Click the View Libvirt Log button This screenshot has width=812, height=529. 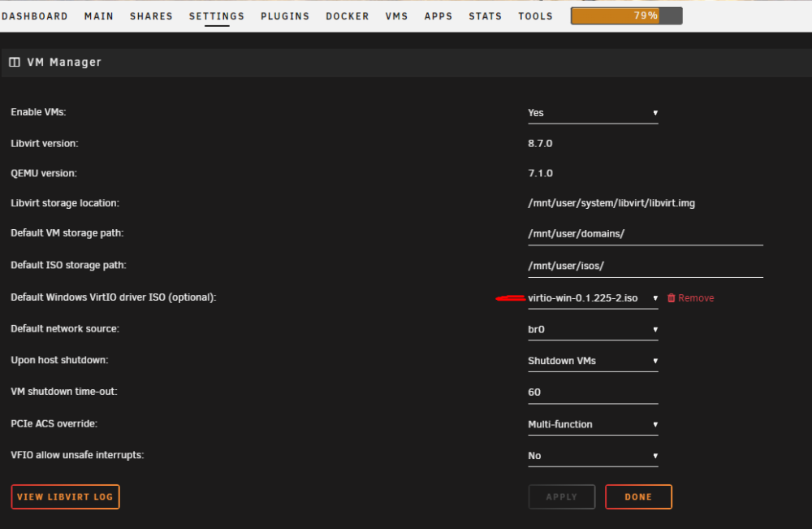tap(65, 496)
